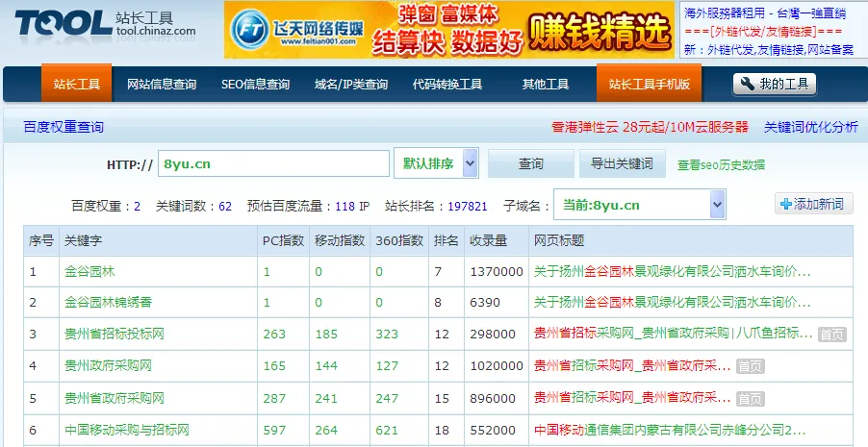Click 移动指数 value 241

click(326, 399)
